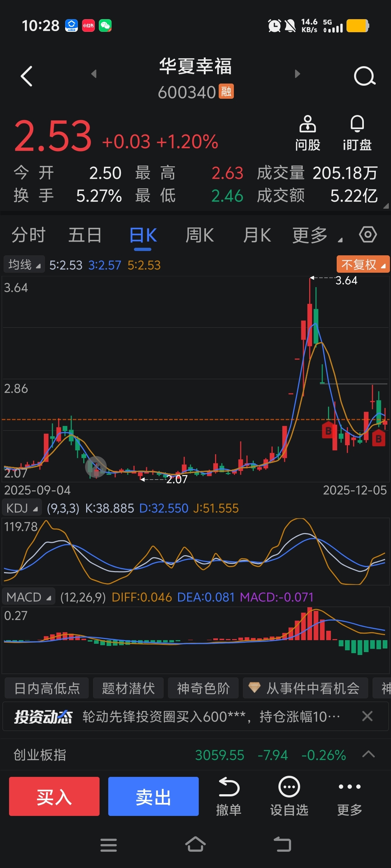391x868 pixels.
Task: Tap the stock code 600340
Action: click(x=187, y=92)
